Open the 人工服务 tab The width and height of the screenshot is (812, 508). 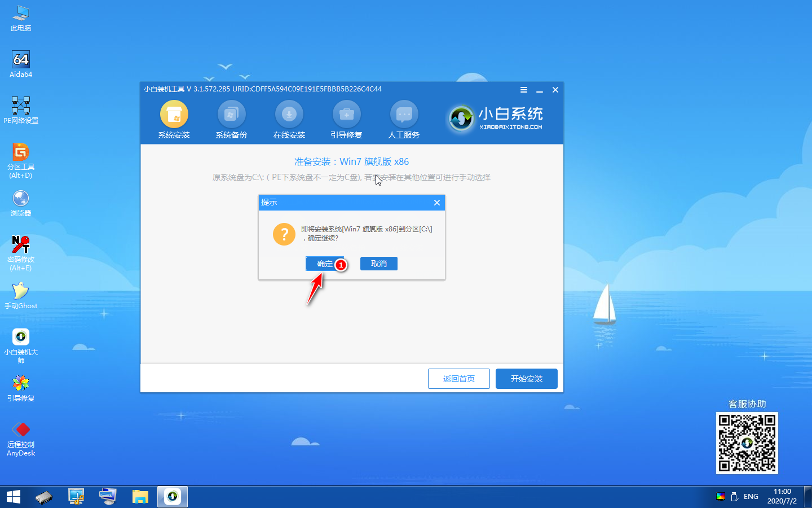tap(404, 120)
